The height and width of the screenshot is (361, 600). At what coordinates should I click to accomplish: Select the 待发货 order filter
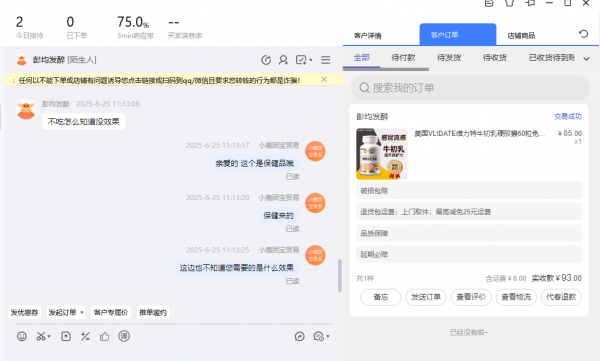[449, 57]
